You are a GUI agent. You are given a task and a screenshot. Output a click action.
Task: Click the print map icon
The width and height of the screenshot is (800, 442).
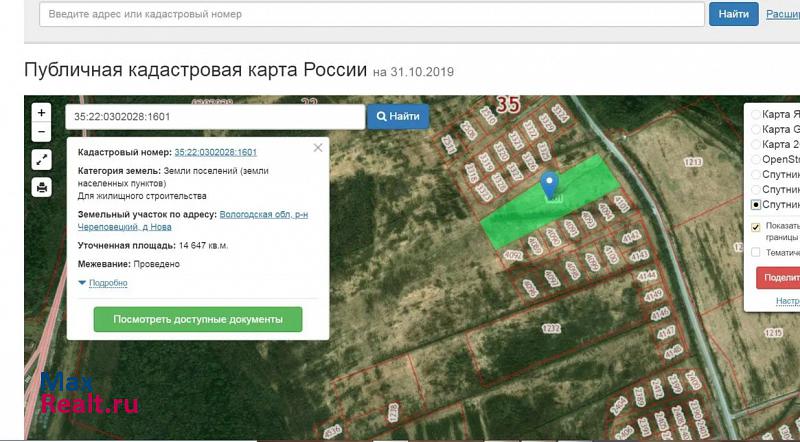pos(41,187)
